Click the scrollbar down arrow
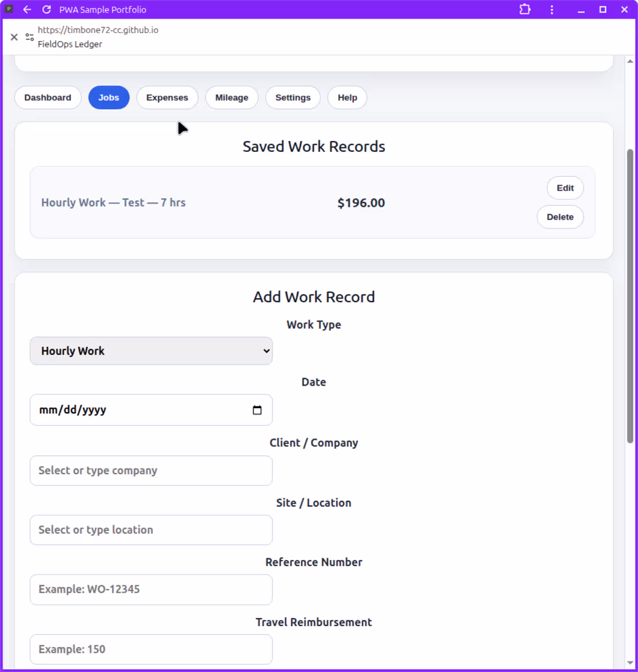The height and width of the screenshot is (672, 638). (x=630, y=663)
